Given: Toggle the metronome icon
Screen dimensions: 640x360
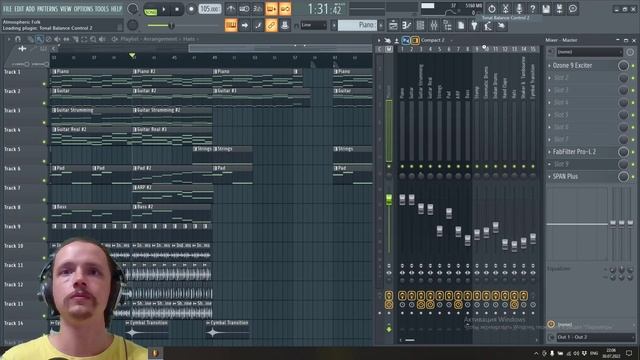Looking at the screenshot, I should click(231, 9).
